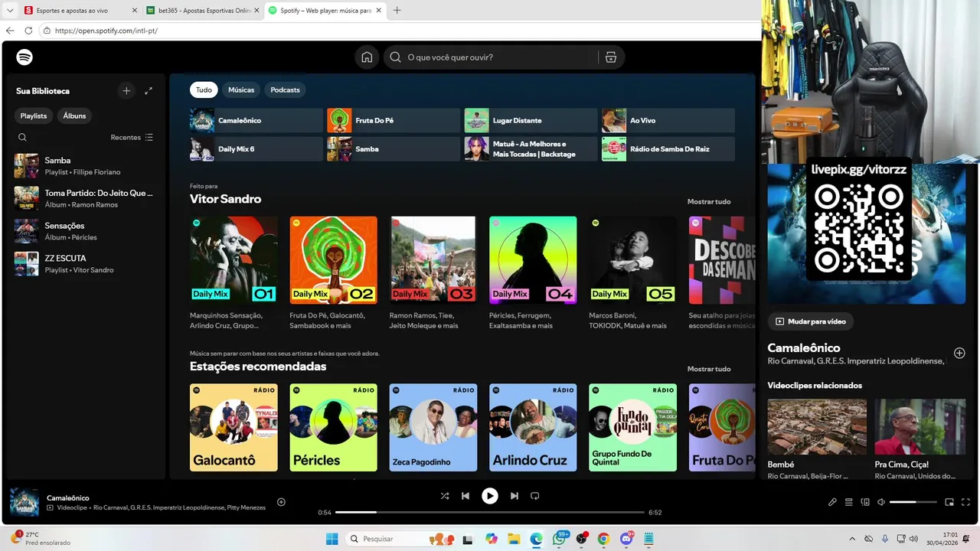Open the Daily Mix 03 card
980x551 pixels.
pos(433,274)
